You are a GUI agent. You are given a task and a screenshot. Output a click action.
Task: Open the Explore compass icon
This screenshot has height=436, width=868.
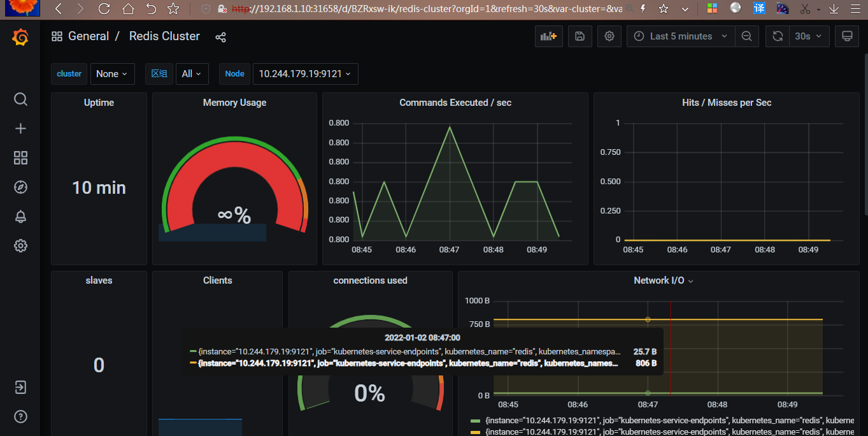(x=20, y=187)
